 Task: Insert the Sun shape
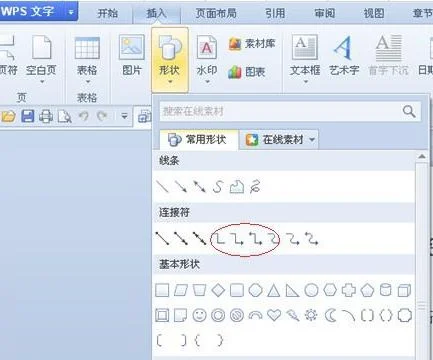[311, 315]
